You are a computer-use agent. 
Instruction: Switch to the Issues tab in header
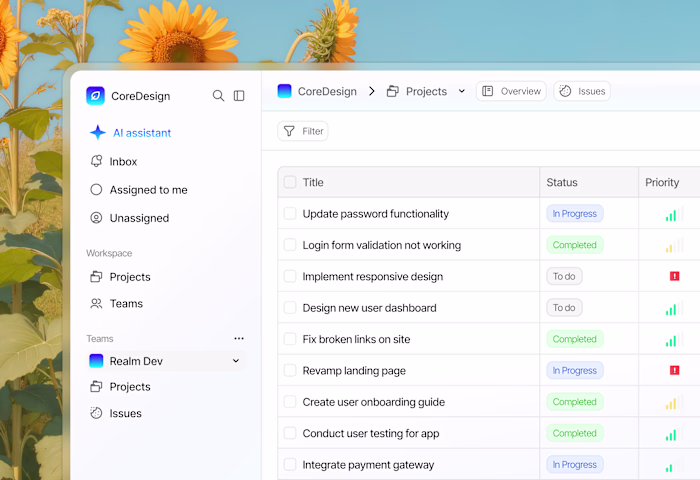click(582, 91)
